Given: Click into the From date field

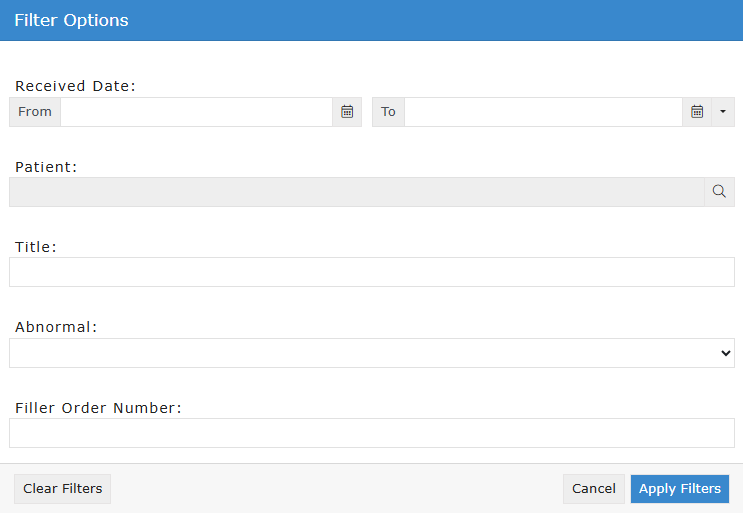Looking at the screenshot, I should pyautogui.click(x=196, y=112).
